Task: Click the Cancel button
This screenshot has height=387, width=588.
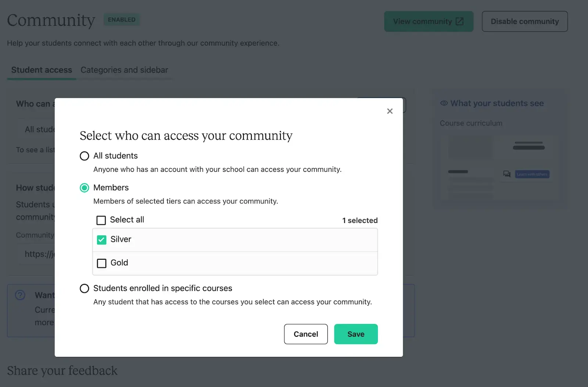Action: (305, 334)
